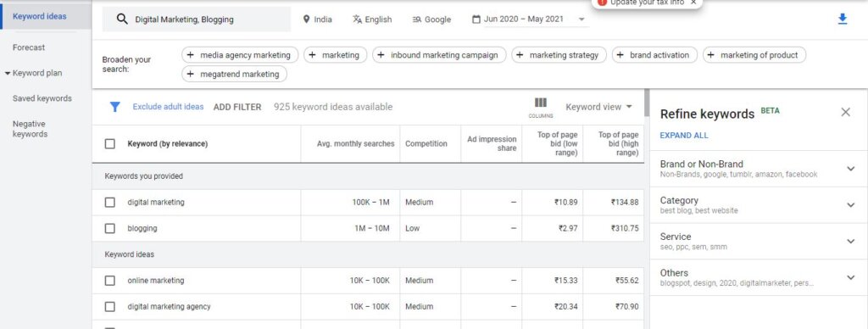
Task: Click the blue filter funnel icon
Action: pos(114,107)
